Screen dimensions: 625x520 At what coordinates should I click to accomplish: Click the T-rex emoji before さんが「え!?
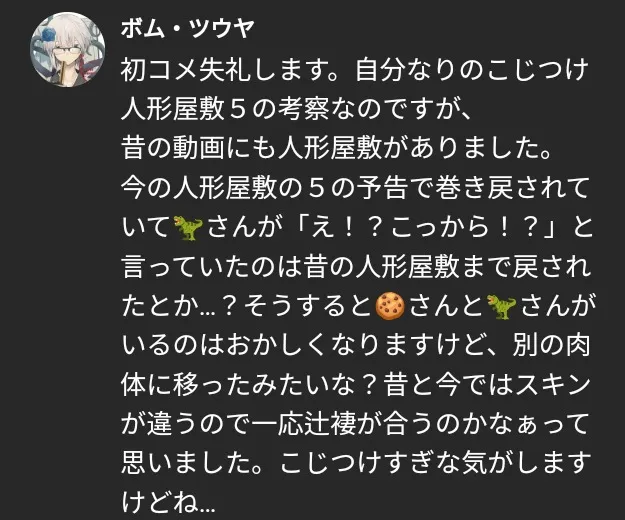[x=188, y=228]
